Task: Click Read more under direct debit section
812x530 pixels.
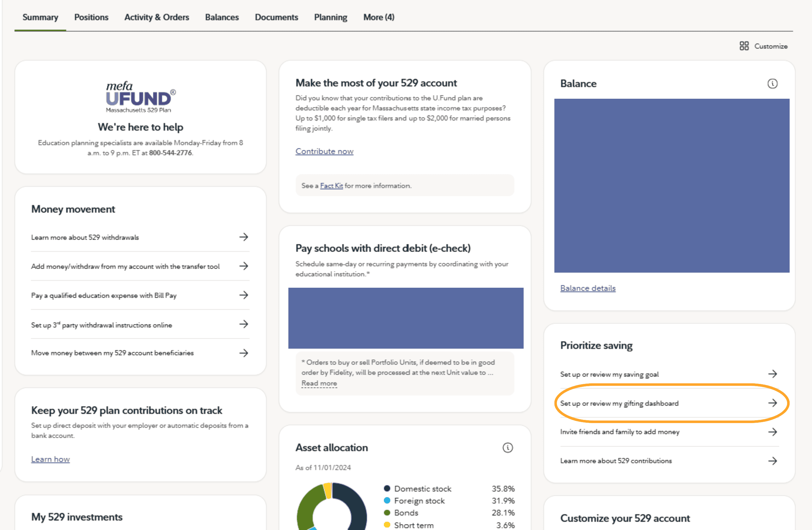Action: (318, 384)
